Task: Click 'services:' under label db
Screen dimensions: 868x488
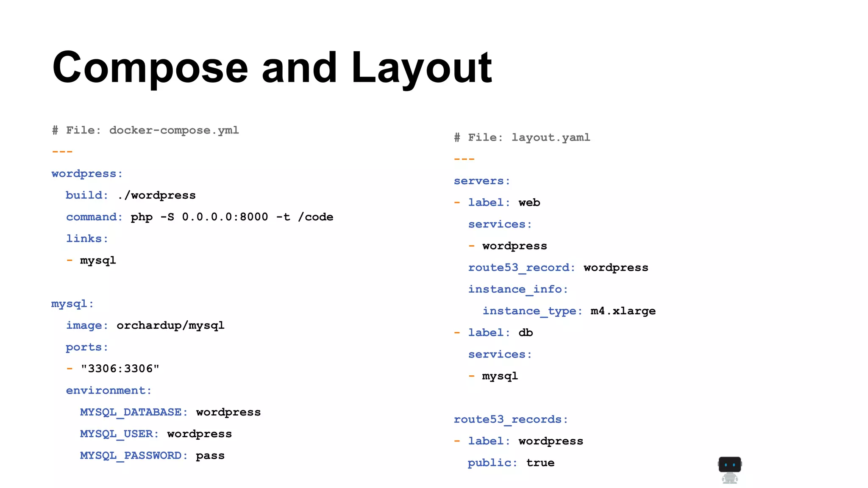Action: 500,354
